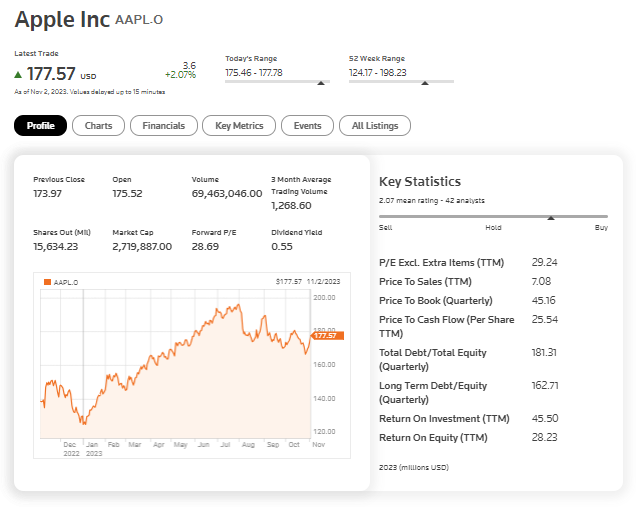Click the Market Cap value 2,719,887.00
636x514 pixels.
click(142, 247)
